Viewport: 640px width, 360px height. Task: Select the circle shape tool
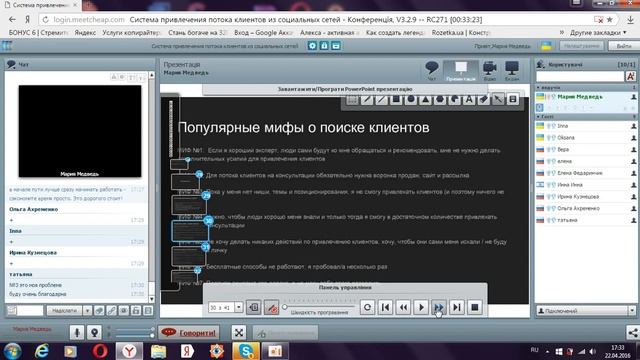click(x=411, y=99)
